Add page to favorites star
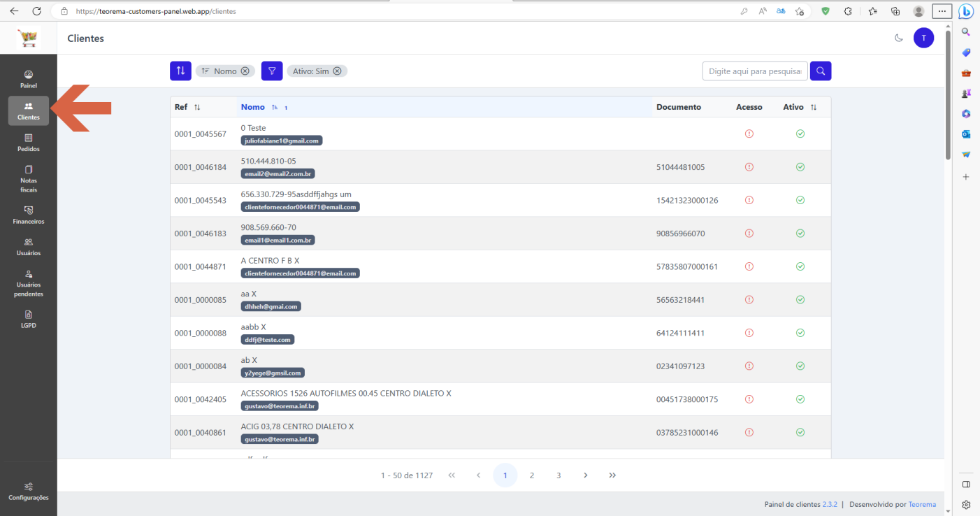Viewport: 980px width, 516px height. (800, 11)
